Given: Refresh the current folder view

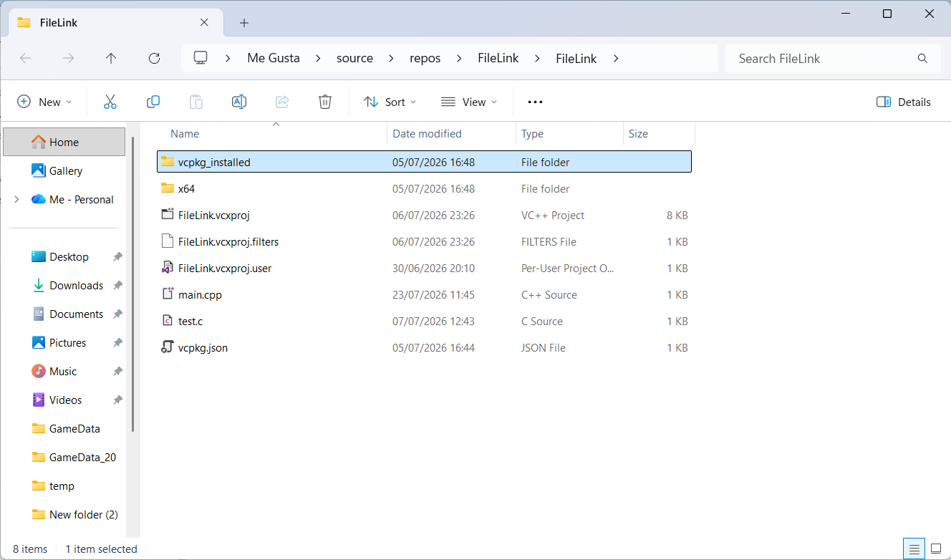Looking at the screenshot, I should point(154,59).
